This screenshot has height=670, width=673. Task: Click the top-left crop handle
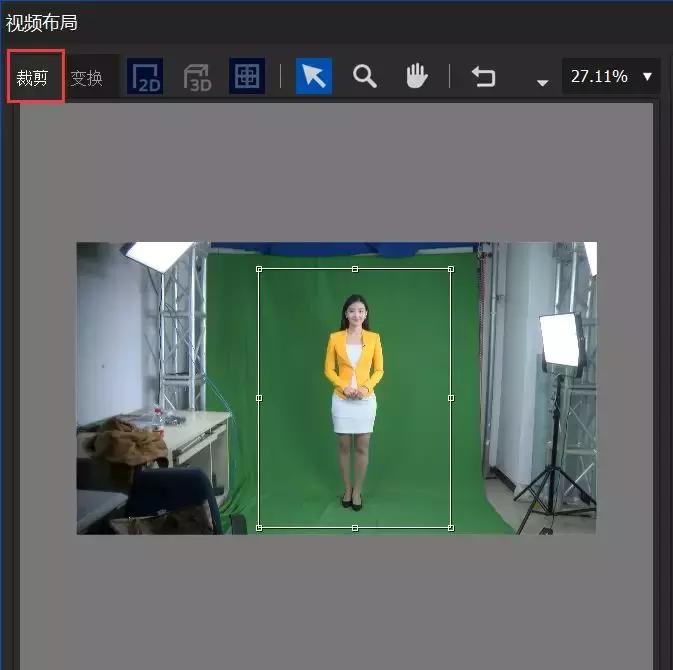click(259, 269)
